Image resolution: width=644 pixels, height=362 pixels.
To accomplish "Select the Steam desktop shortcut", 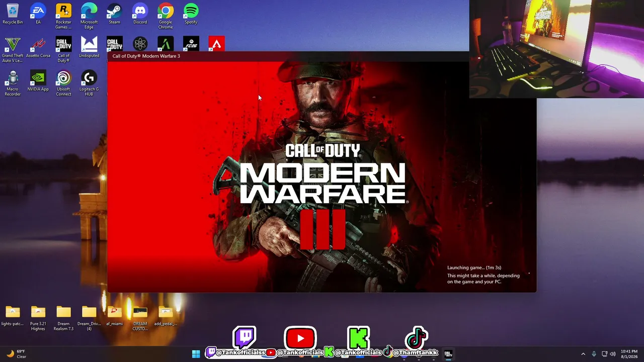I will point(115,14).
